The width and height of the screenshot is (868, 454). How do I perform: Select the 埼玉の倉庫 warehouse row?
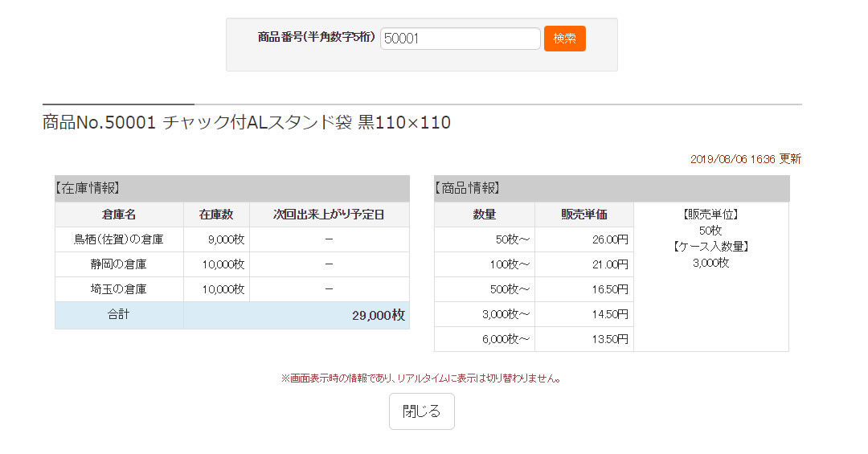[232, 289]
